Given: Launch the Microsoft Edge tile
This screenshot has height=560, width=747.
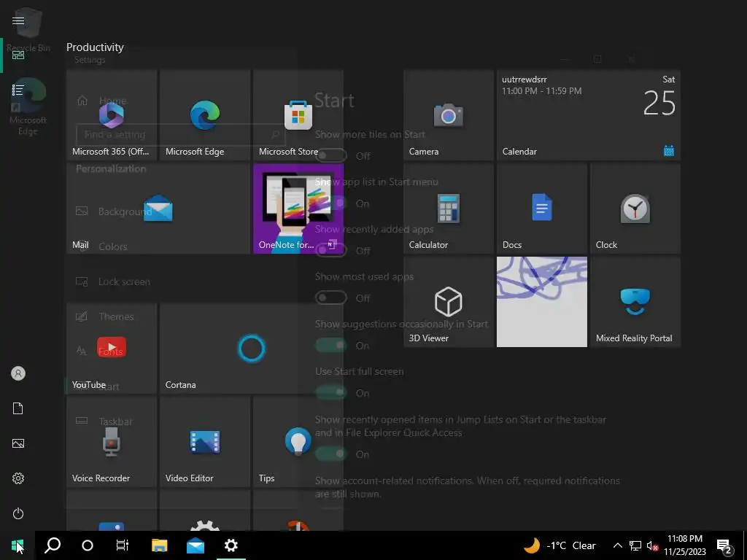Looking at the screenshot, I should (205, 114).
